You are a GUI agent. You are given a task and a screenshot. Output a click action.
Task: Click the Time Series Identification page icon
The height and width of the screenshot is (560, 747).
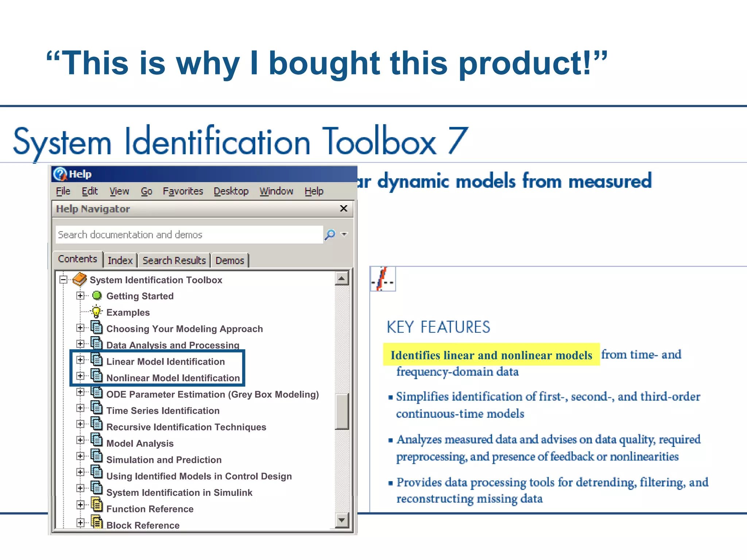96,408
